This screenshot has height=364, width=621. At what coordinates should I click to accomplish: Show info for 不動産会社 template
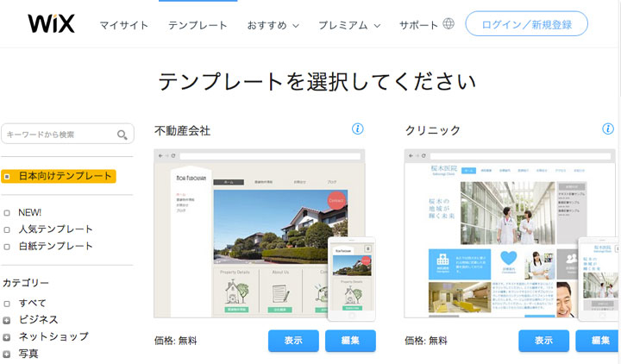point(358,129)
